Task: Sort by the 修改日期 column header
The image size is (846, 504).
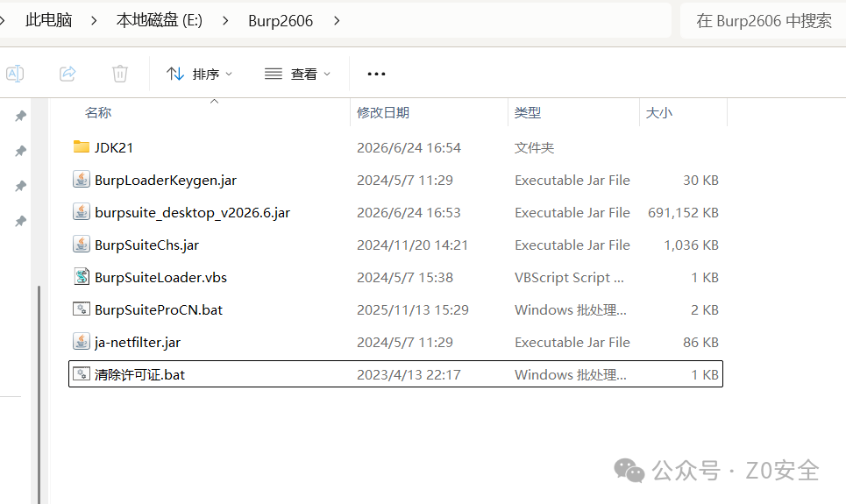Action: point(383,113)
